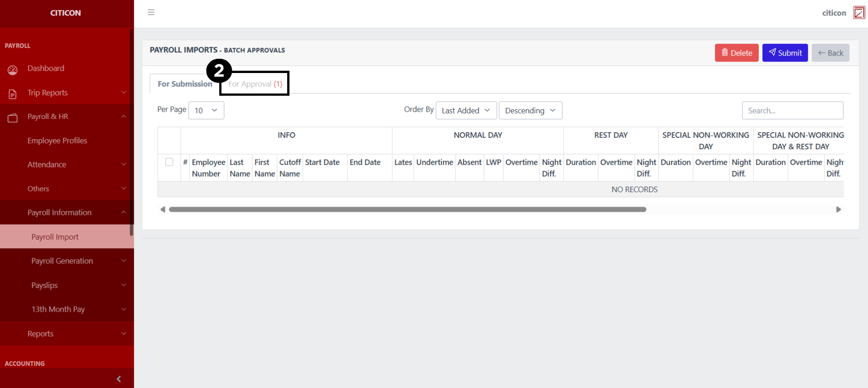
Task: Click the horizontal table scrollbar
Action: tap(407, 209)
